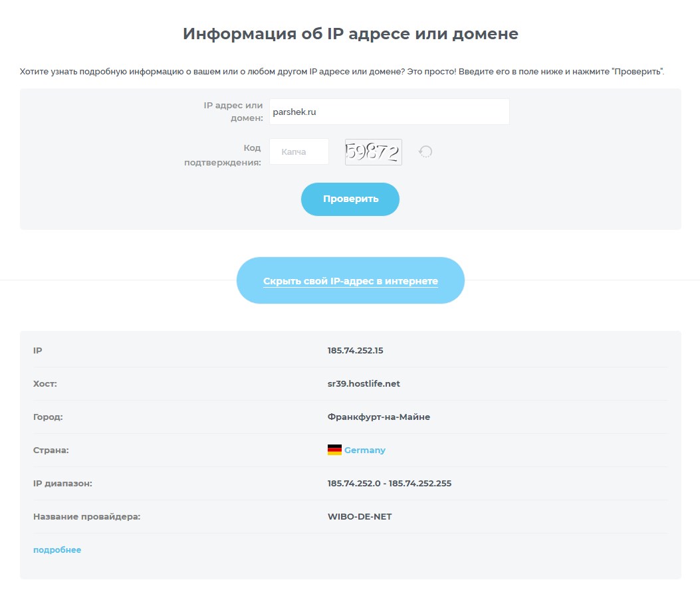The width and height of the screenshot is (700, 596).
Task: Click the page heading Информация об IP адресе
Action: (350, 34)
